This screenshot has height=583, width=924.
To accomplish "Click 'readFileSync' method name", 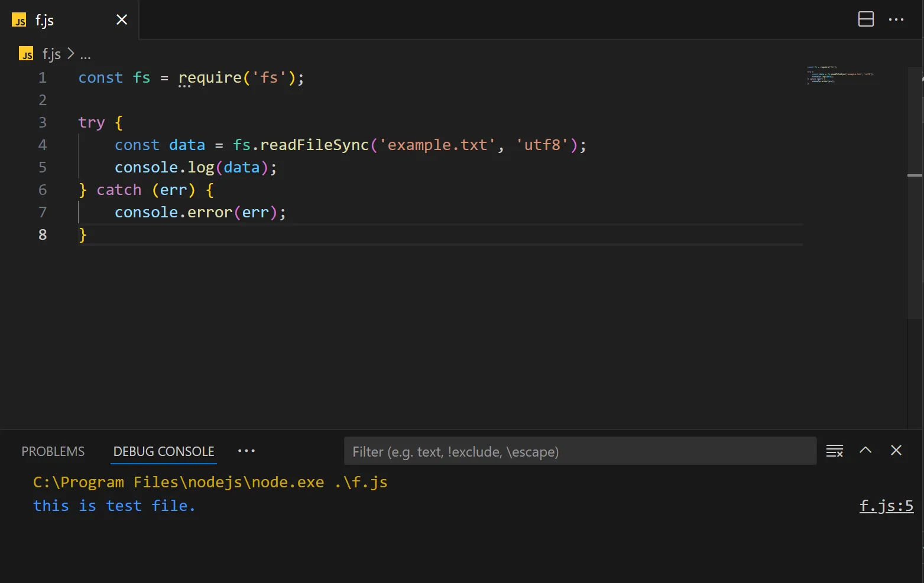I will (315, 145).
